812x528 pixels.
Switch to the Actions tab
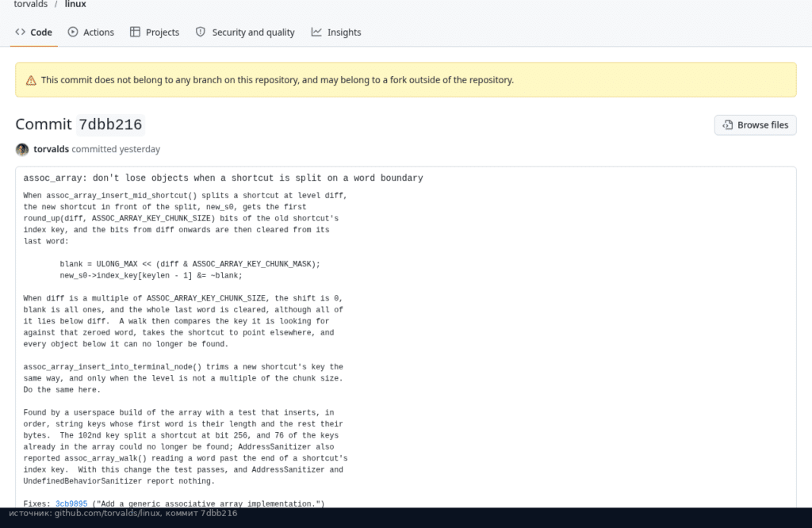[91, 32]
